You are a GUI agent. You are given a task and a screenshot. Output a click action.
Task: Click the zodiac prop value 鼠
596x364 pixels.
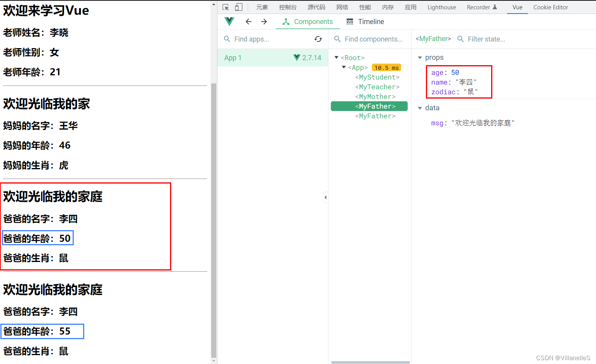pyautogui.click(x=471, y=92)
